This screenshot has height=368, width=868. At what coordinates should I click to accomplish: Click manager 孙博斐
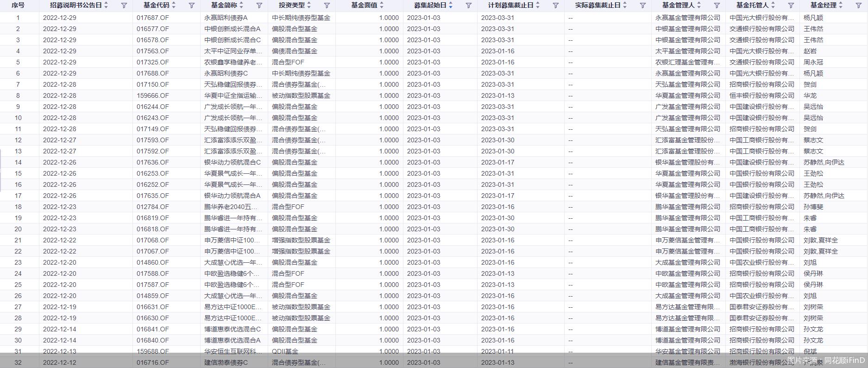813,207
